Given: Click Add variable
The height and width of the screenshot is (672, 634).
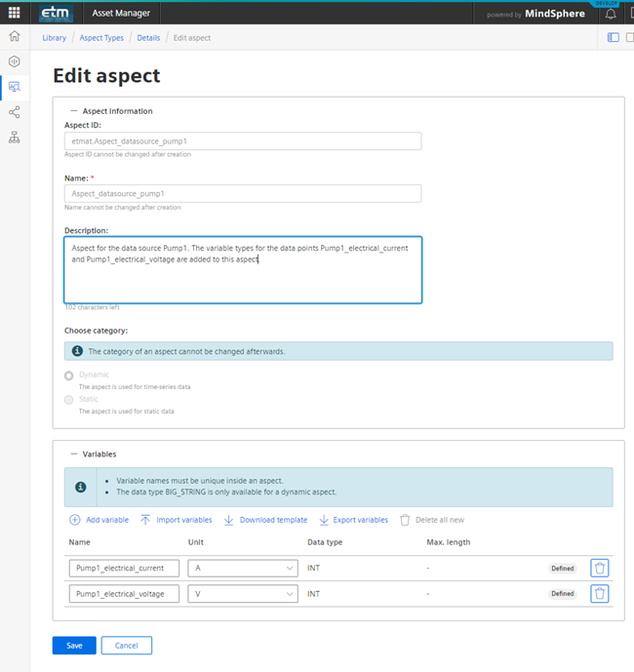Looking at the screenshot, I should (x=99, y=520).
